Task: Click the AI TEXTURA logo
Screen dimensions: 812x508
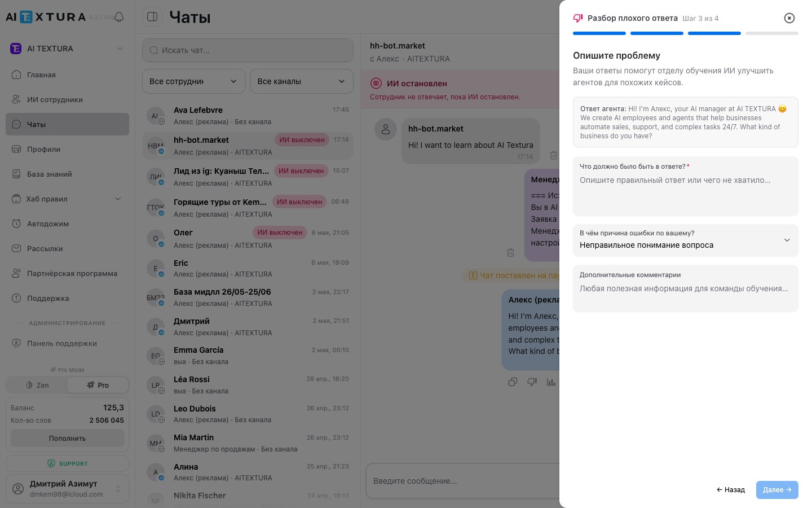Action: pyautogui.click(x=46, y=17)
